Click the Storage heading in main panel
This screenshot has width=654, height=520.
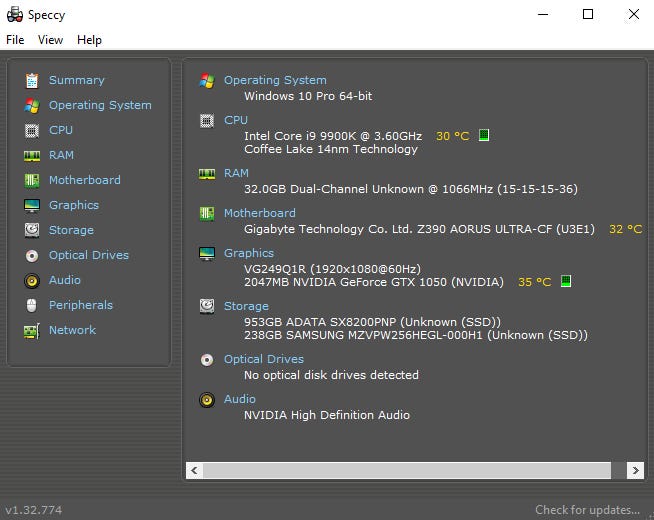(246, 306)
